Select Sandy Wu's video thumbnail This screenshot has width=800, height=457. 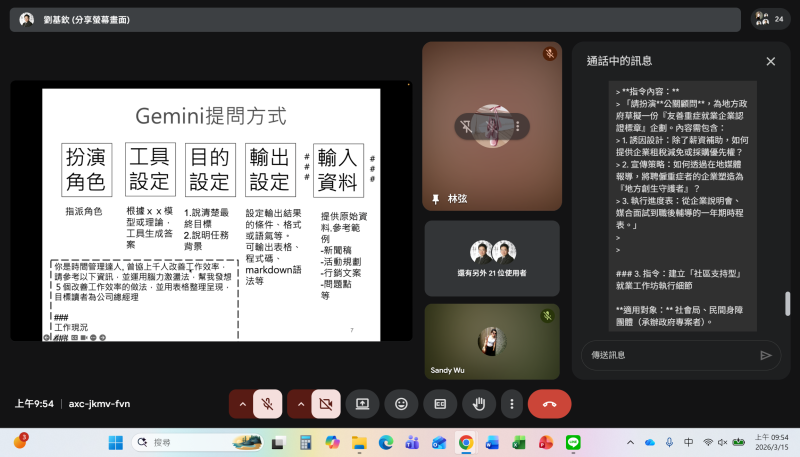click(x=491, y=340)
